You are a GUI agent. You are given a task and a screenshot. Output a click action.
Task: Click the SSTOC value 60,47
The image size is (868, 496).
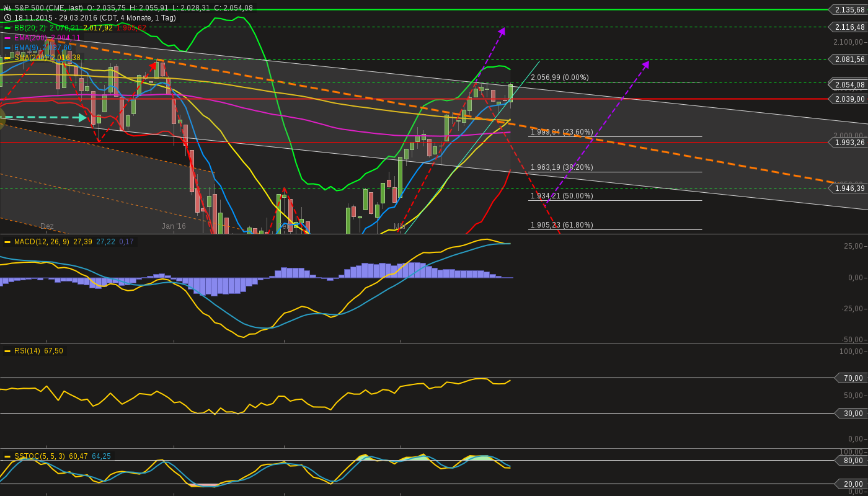pos(79,456)
